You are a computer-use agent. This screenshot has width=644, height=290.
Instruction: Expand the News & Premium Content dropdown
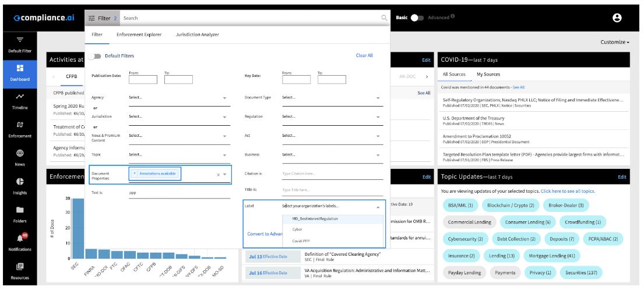point(224,136)
